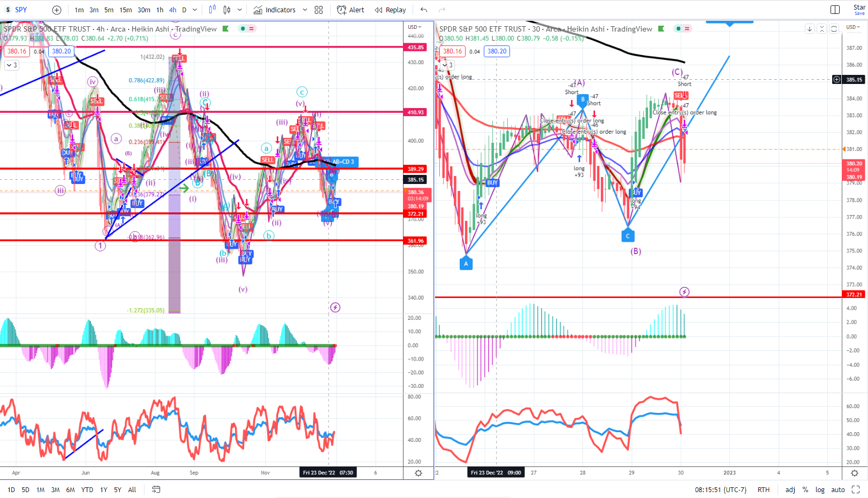Viewport: 868px width, 498px height.
Task: Open the indicator templates grid icon
Action: [x=319, y=10]
